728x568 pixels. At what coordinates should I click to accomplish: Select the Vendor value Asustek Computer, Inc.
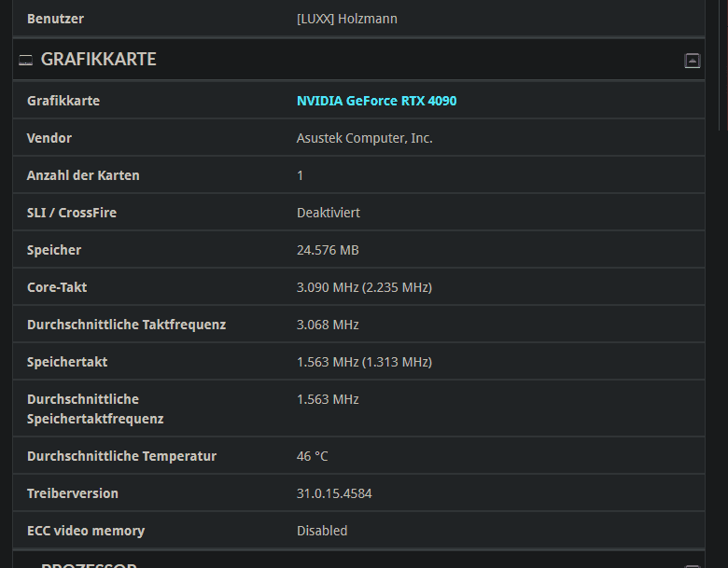coord(364,138)
